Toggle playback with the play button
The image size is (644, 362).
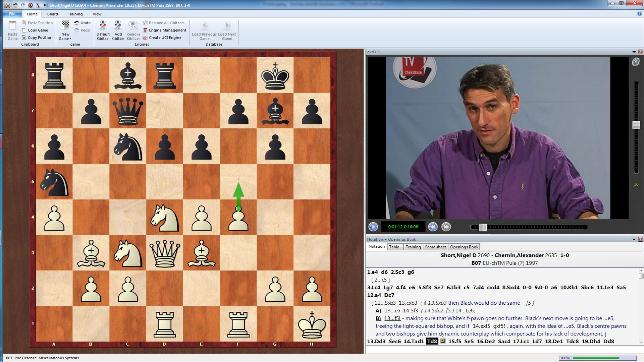click(373, 227)
